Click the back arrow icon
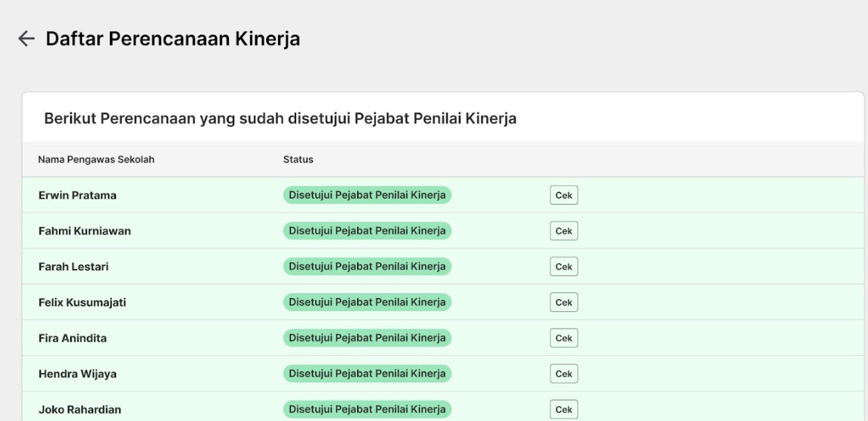Viewport: 868px width, 421px height. [x=26, y=39]
